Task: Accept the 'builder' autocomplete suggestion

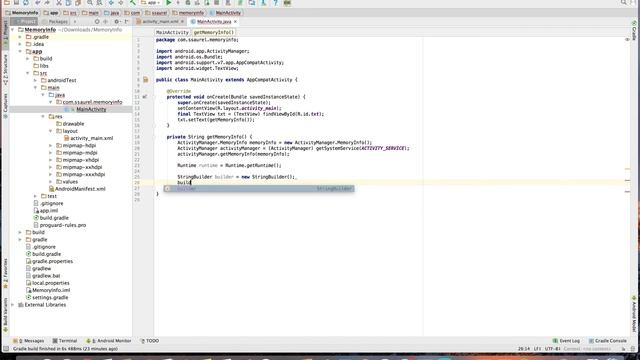Action: click(x=259, y=189)
